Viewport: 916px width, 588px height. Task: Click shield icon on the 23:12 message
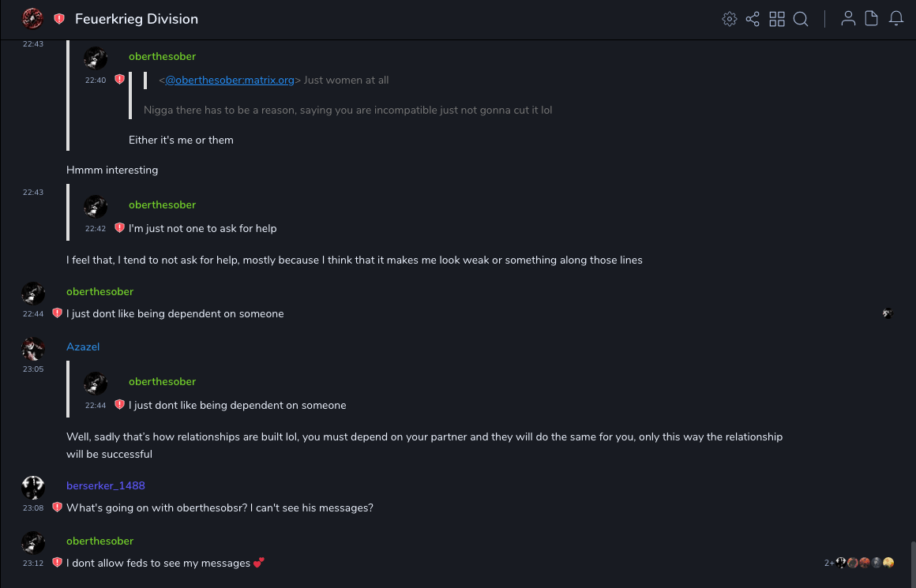pos(57,563)
